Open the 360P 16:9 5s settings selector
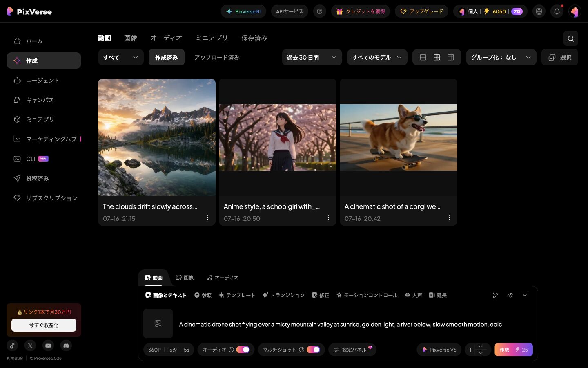The width and height of the screenshot is (588, 368). click(169, 350)
